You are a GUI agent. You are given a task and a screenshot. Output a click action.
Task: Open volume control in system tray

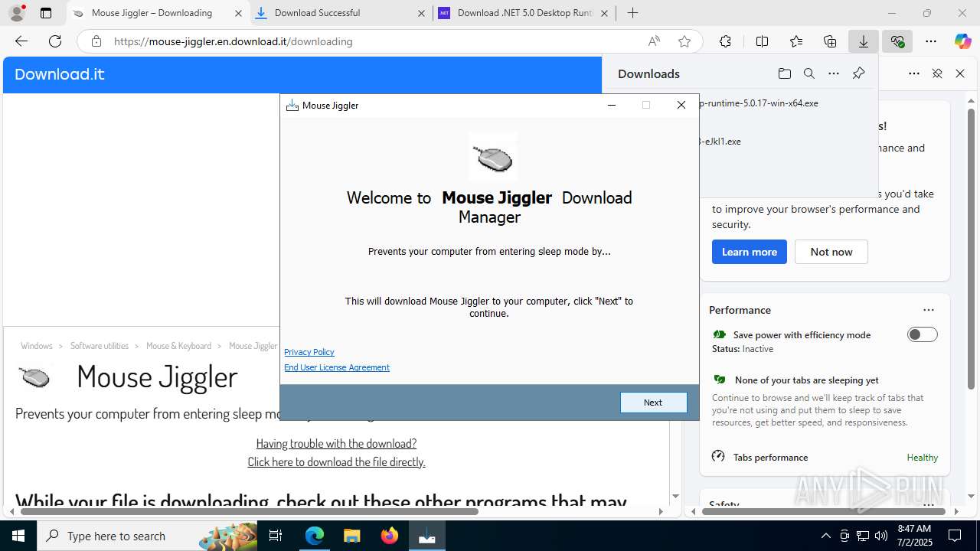(x=881, y=536)
